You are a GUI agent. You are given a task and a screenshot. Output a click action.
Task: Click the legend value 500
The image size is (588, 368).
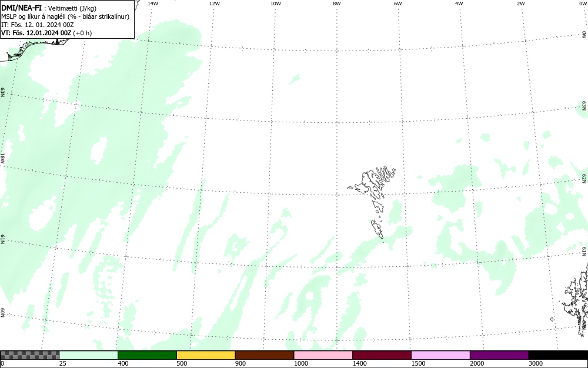coord(182,363)
